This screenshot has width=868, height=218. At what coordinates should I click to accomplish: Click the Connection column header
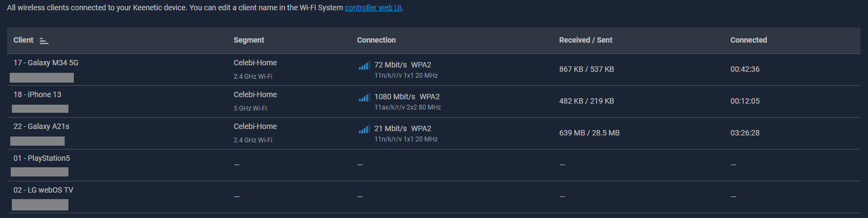[376, 40]
